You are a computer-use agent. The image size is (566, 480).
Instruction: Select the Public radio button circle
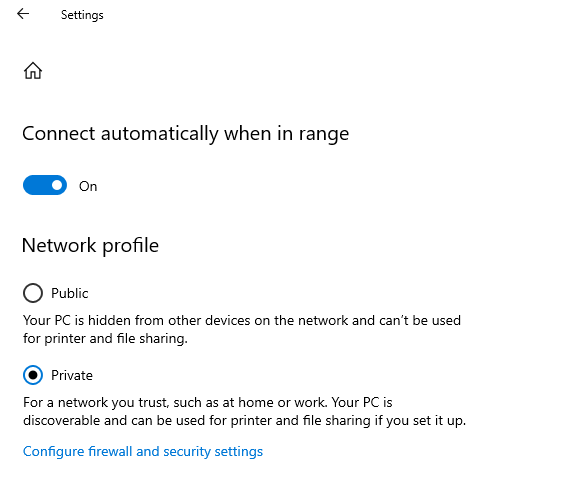(33, 293)
